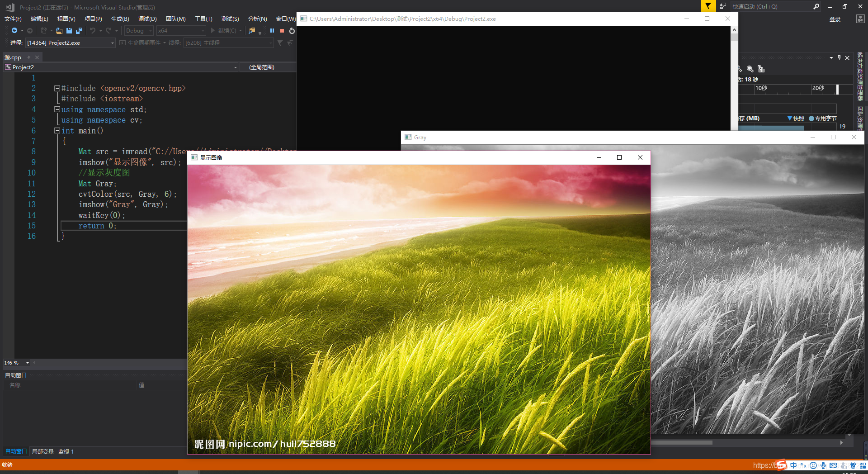Screen dimensions: 868x474
Task: Click the Redo arrow icon
Action: point(108,30)
